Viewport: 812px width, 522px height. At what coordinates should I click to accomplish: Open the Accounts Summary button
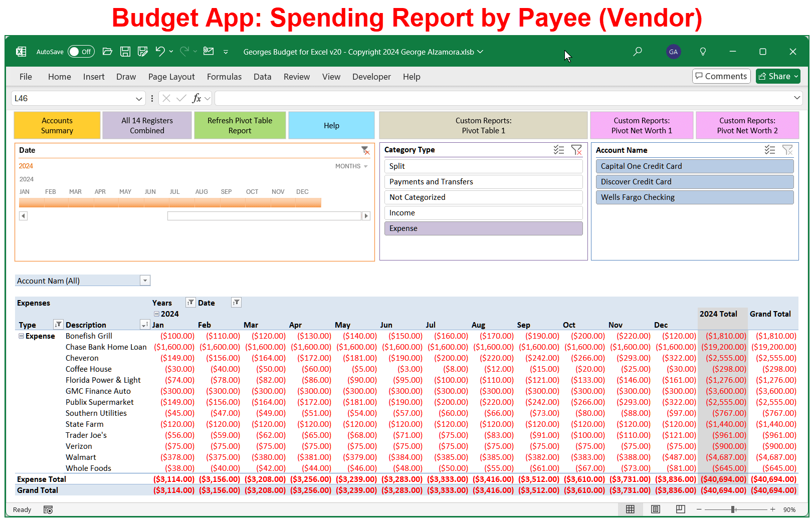(x=57, y=125)
